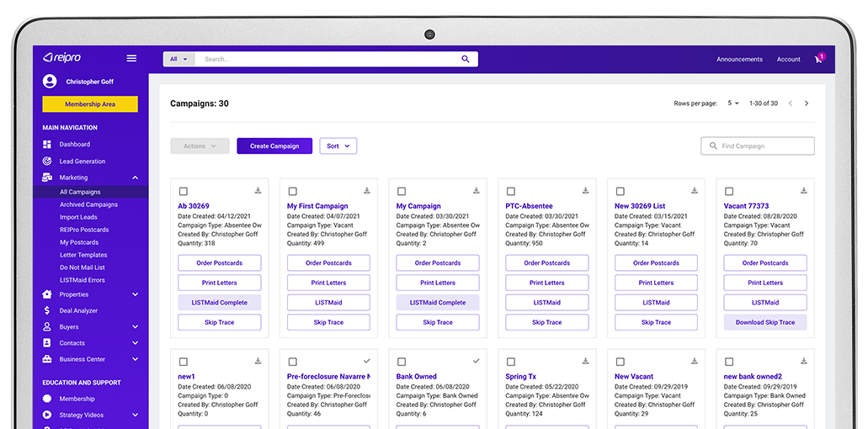
Task: Click the hamburger menu icon beside reipro logo
Action: pyautogui.click(x=131, y=58)
